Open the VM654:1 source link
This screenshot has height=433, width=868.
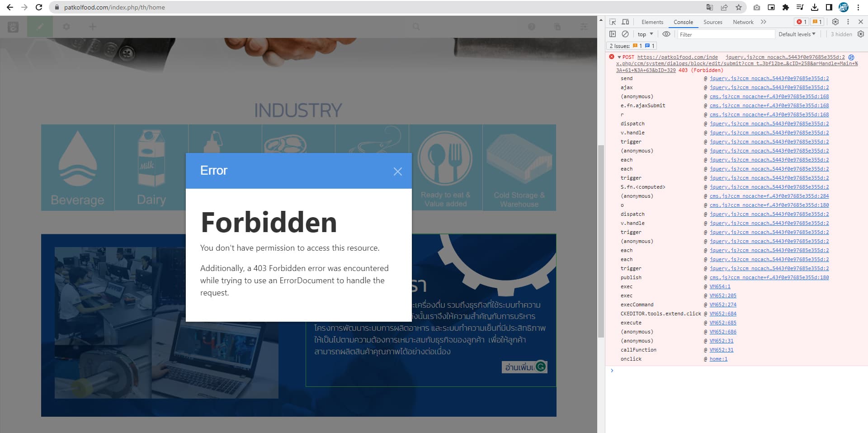[x=720, y=286]
